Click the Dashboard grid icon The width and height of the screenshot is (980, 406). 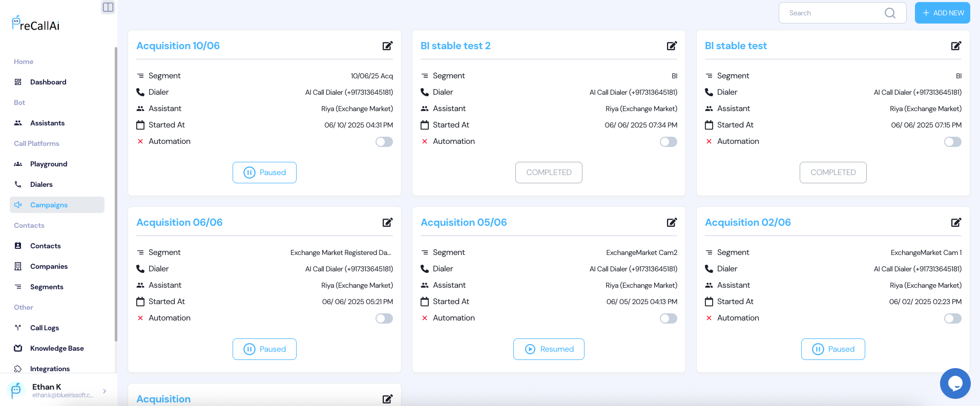18,82
